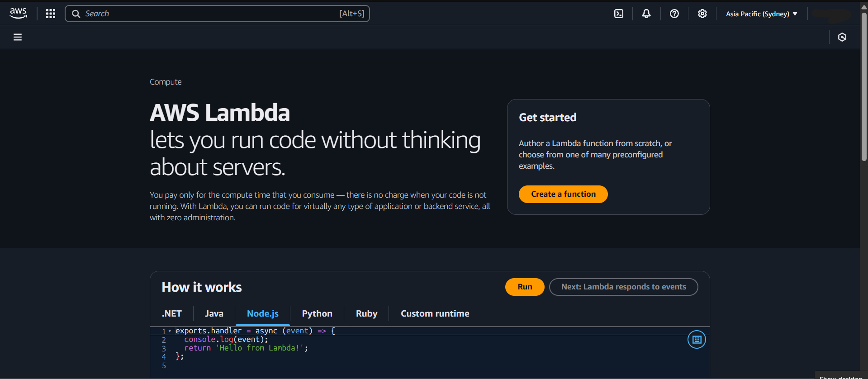Collapse code fold arrow on line 1
The width and height of the screenshot is (868, 379).
click(170, 331)
